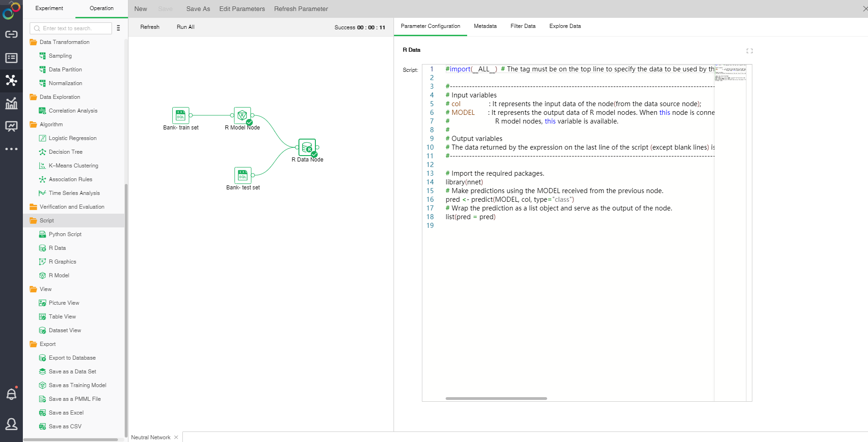Select the Time Series Analysis icon

click(x=43, y=193)
